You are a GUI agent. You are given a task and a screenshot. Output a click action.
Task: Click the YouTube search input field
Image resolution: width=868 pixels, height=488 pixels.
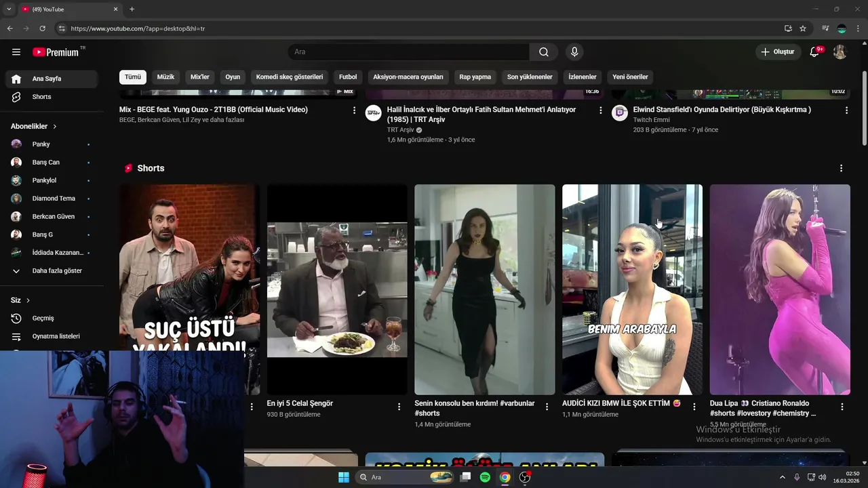409,52
